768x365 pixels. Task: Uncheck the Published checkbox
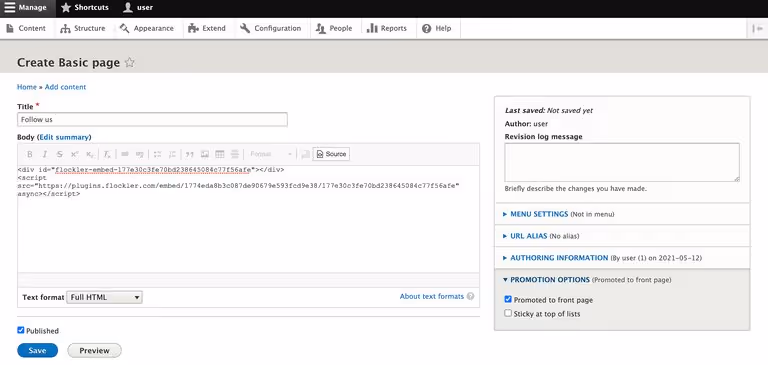[21, 330]
